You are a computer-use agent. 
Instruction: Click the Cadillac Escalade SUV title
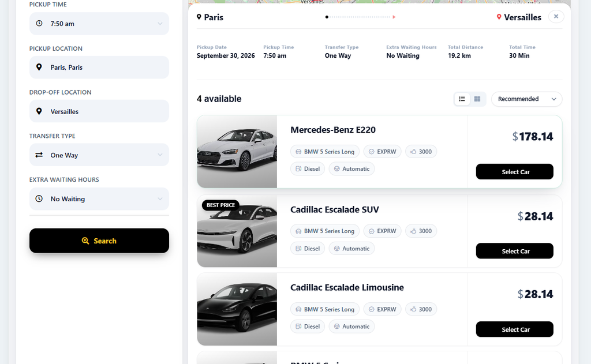(x=334, y=209)
